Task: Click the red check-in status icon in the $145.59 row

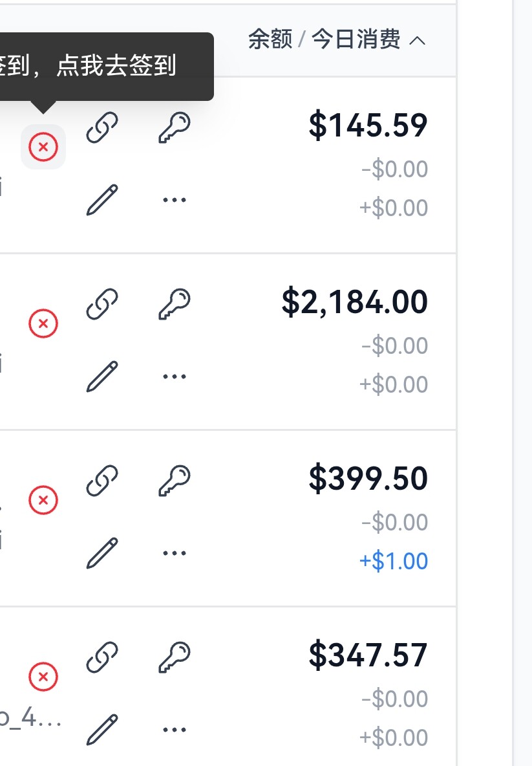Action: pos(43,147)
